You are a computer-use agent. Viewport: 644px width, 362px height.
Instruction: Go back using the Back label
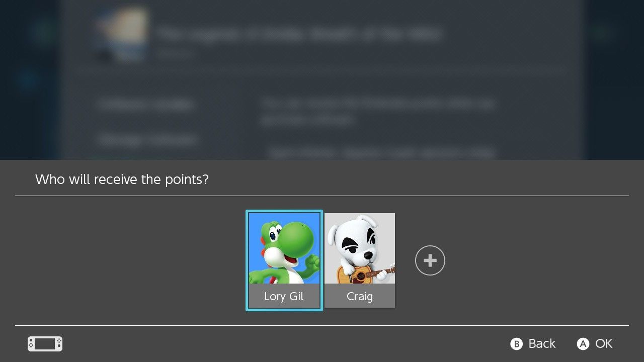[x=542, y=343]
